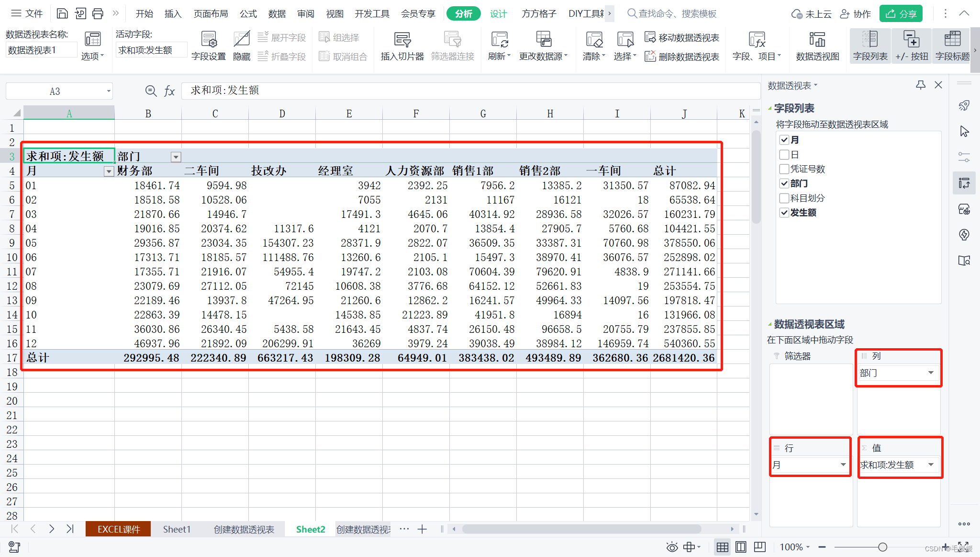Toggle the 字段标题 field headers button
The width and height of the screenshot is (980, 557).
[952, 46]
